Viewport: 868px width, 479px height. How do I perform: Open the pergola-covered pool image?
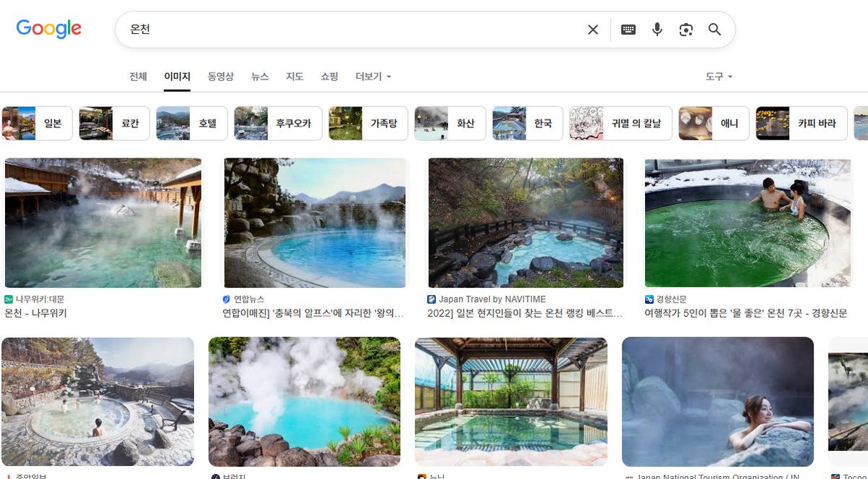[x=511, y=402]
